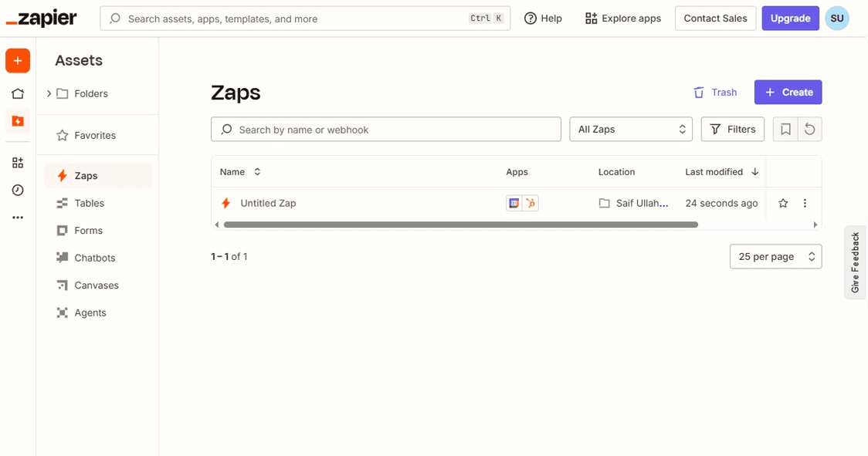
Task: Favorite Untitled Zap with the star
Action: (x=782, y=203)
